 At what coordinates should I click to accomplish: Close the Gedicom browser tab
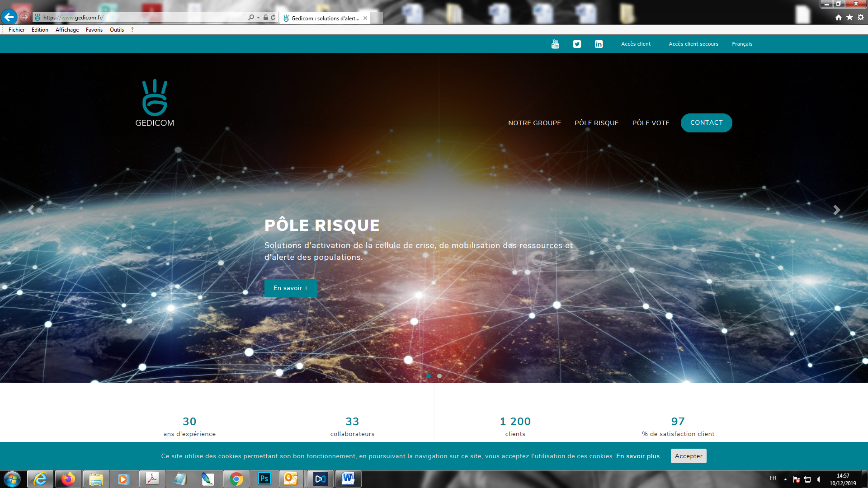click(365, 18)
